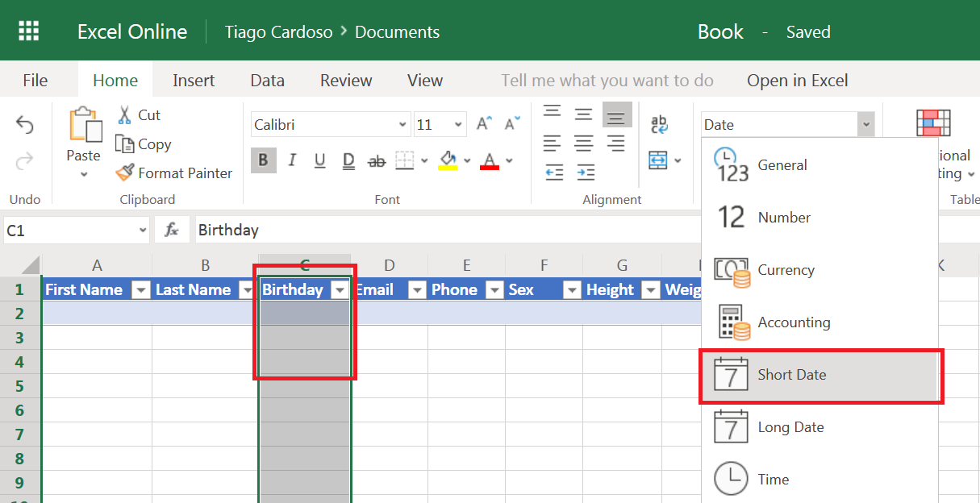Open the app launcher grid icon
The image size is (980, 503).
[x=29, y=31]
